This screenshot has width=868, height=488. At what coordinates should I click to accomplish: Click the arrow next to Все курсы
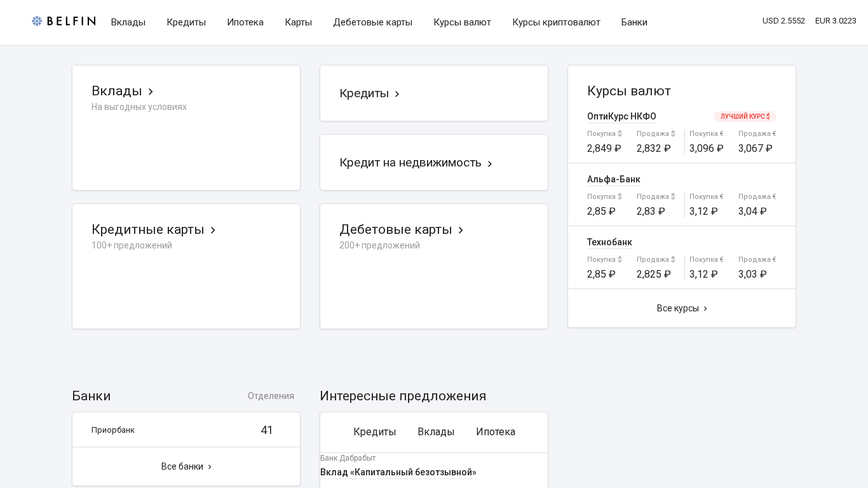point(705,309)
